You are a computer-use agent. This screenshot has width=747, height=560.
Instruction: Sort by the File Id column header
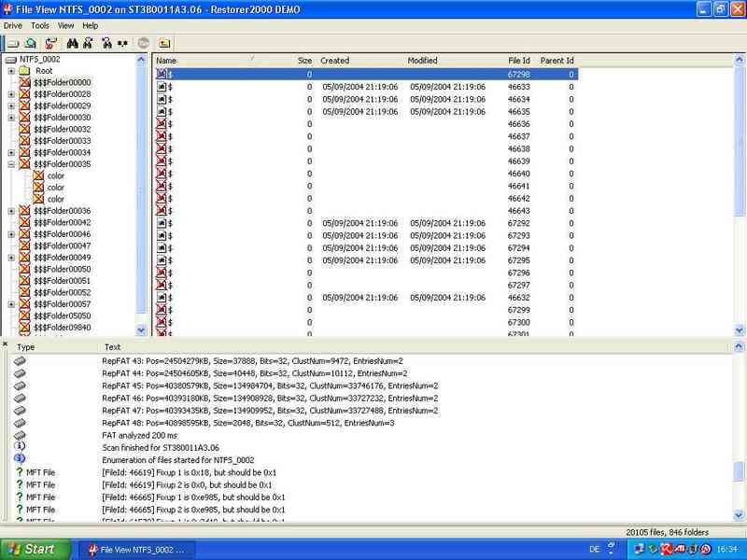(x=519, y=61)
